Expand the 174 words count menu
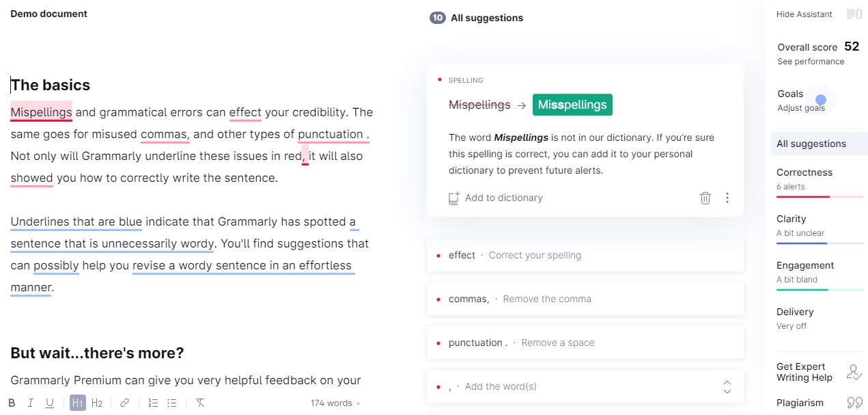The height and width of the screenshot is (415, 868). (x=335, y=403)
